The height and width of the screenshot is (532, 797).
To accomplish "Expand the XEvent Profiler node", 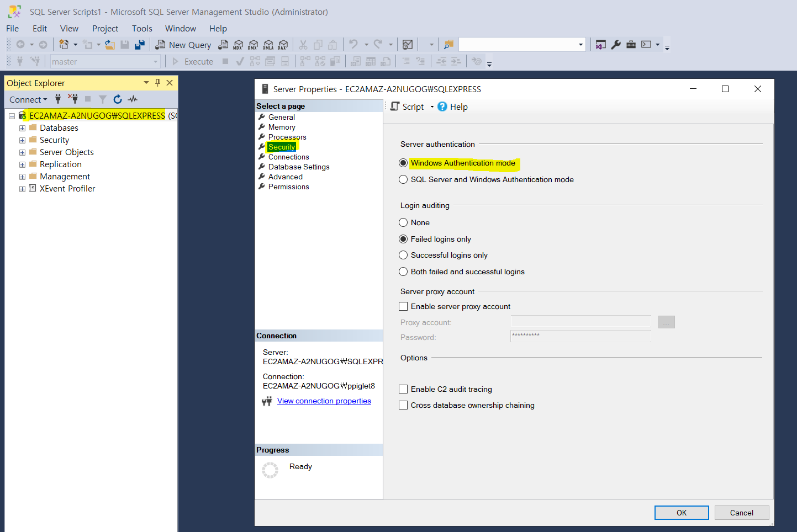I will point(22,189).
